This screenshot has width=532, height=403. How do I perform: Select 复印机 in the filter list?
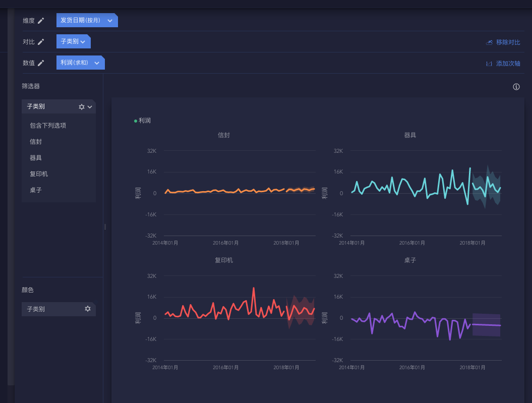tap(39, 174)
